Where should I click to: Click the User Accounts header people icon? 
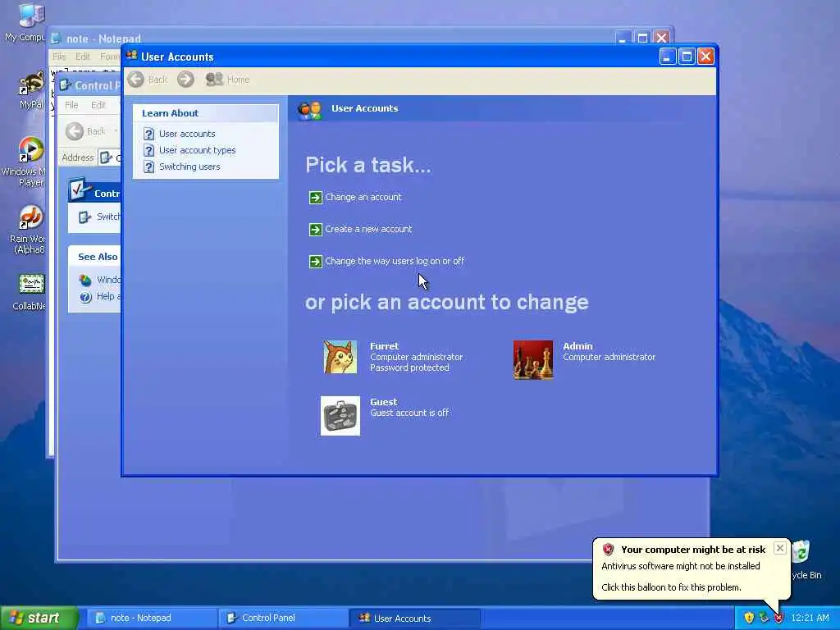pyautogui.click(x=309, y=110)
